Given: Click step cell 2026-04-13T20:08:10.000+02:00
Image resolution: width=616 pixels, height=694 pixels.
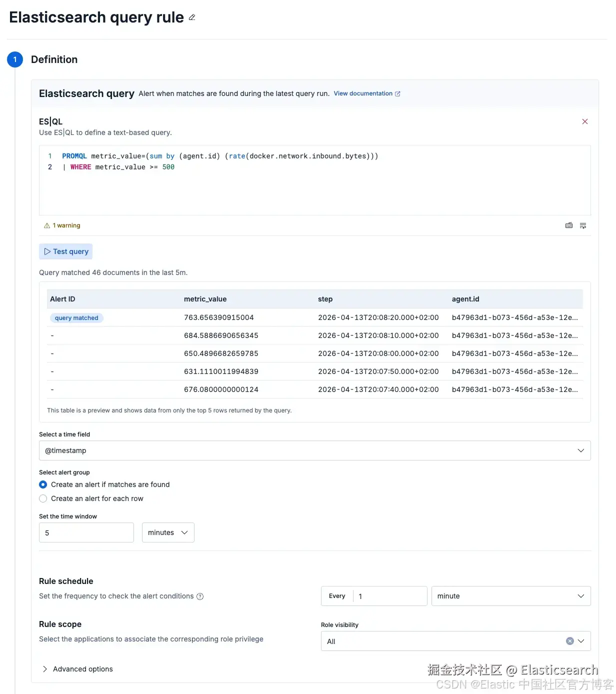Looking at the screenshot, I should tap(378, 335).
